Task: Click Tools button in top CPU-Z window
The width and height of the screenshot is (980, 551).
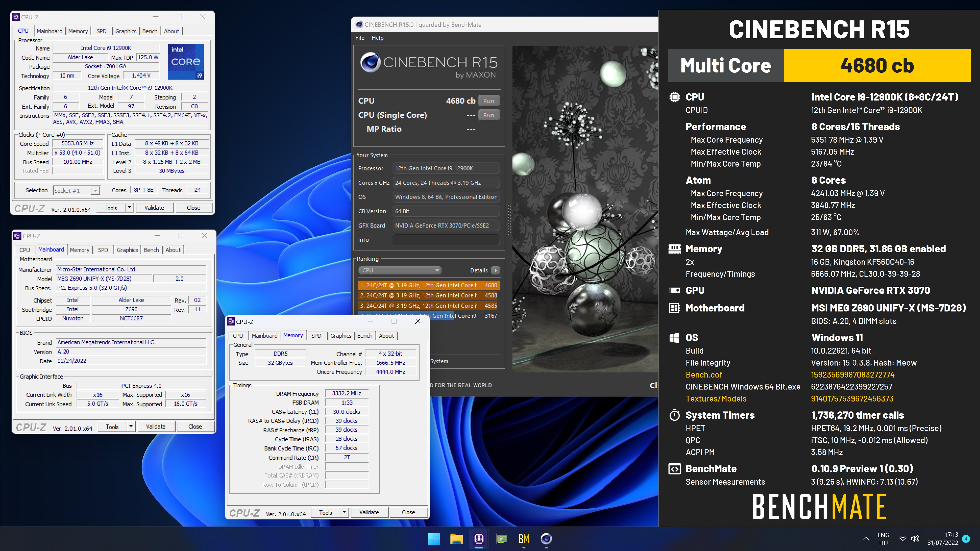Action: (x=111, y=208)
